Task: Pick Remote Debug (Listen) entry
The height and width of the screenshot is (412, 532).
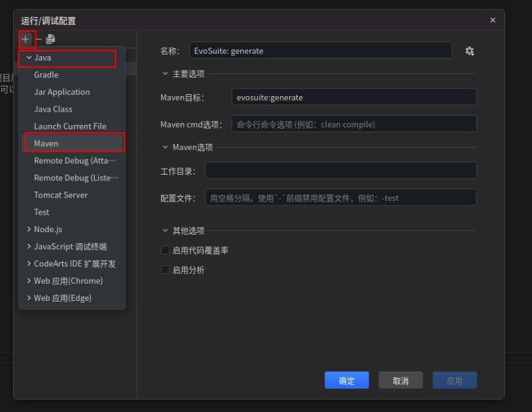Action: point(72,178)
